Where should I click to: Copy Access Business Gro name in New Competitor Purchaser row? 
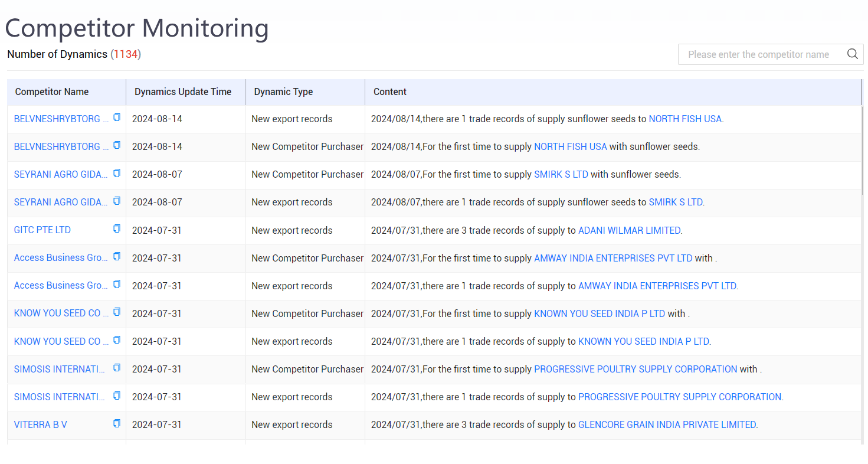pyautogui.click(x=117, y=257)
